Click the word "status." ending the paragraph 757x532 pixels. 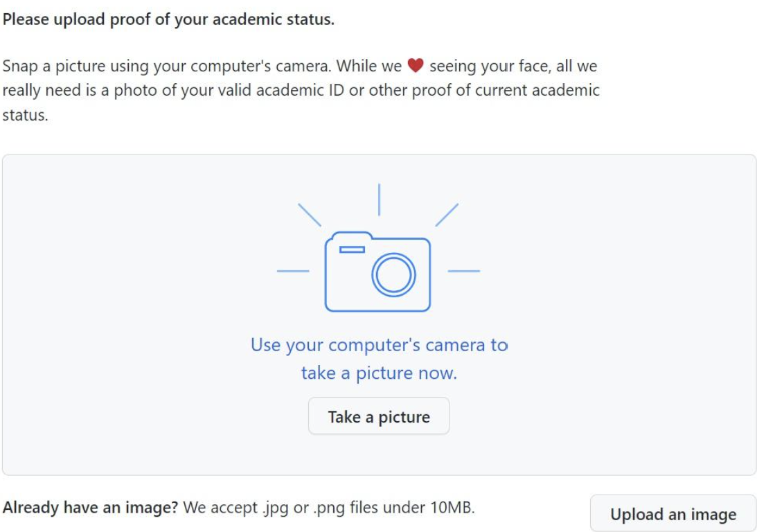[25, 115]
